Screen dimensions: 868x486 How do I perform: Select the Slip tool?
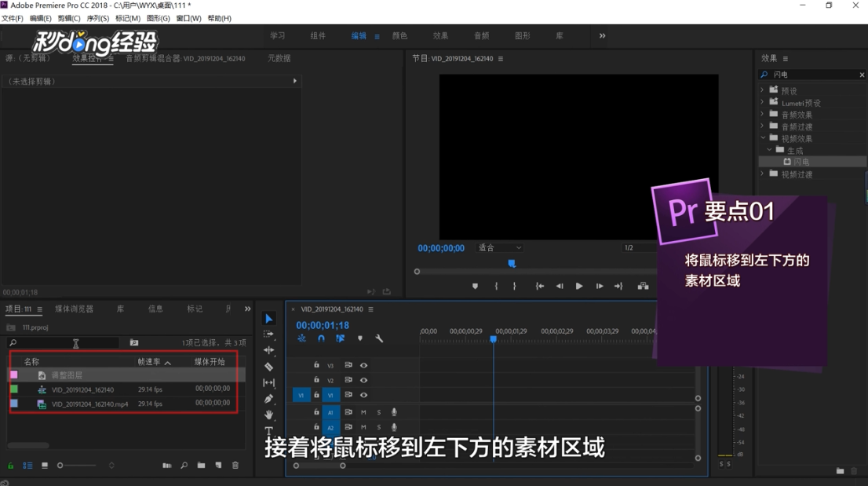click(268, 382)
